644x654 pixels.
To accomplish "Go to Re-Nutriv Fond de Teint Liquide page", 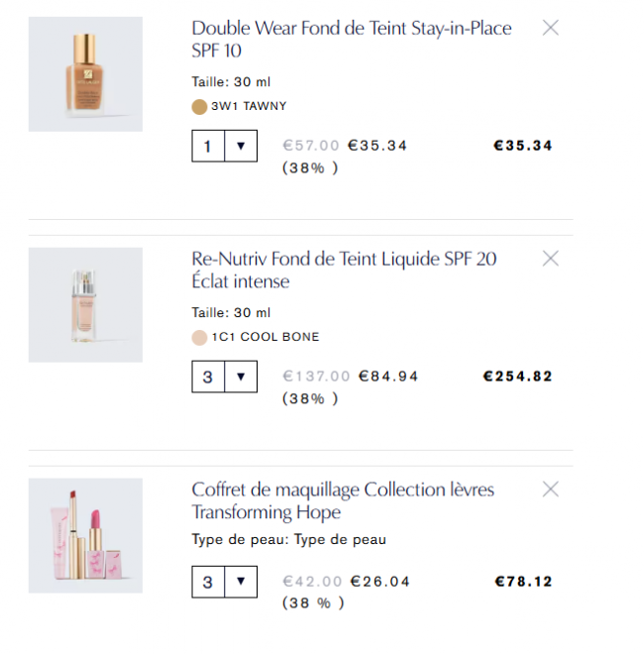I will pos(344,270).
